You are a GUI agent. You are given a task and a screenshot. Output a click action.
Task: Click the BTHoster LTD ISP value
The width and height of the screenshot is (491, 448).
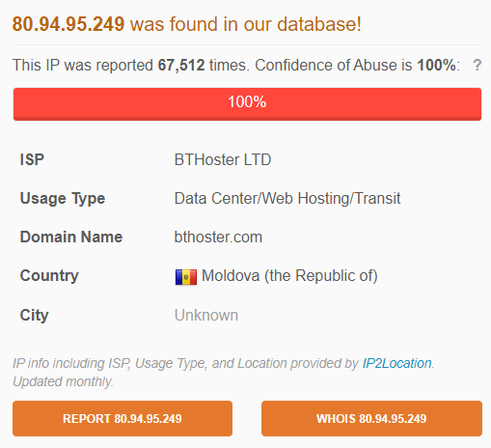pyautogui.click(x=223, y=160)
